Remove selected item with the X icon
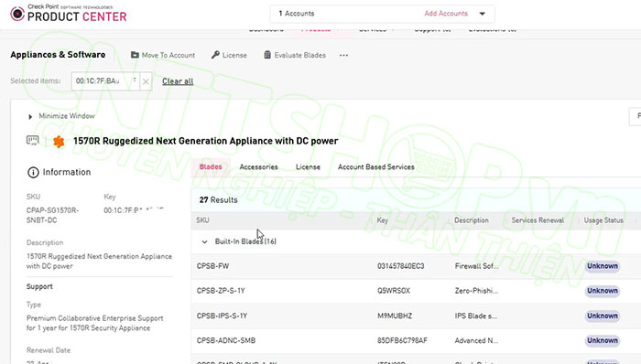 click(x=146, y=81)
